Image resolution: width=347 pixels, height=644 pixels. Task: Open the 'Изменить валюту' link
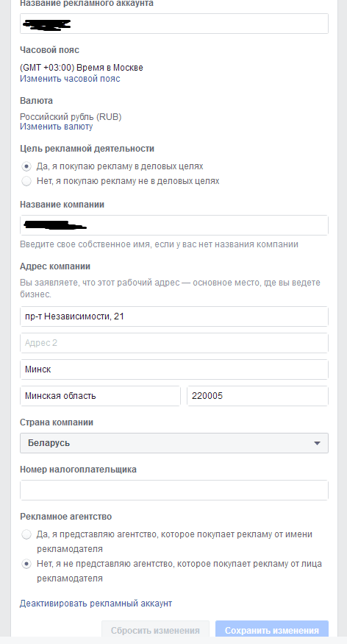(56, 127)
